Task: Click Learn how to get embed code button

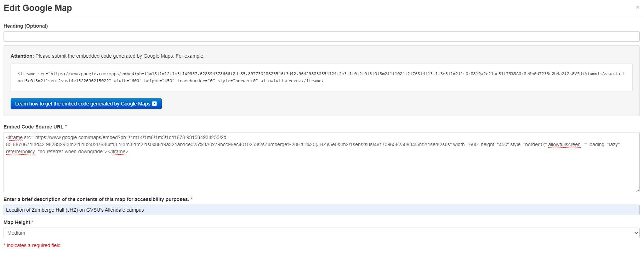Action: [82, 104]
